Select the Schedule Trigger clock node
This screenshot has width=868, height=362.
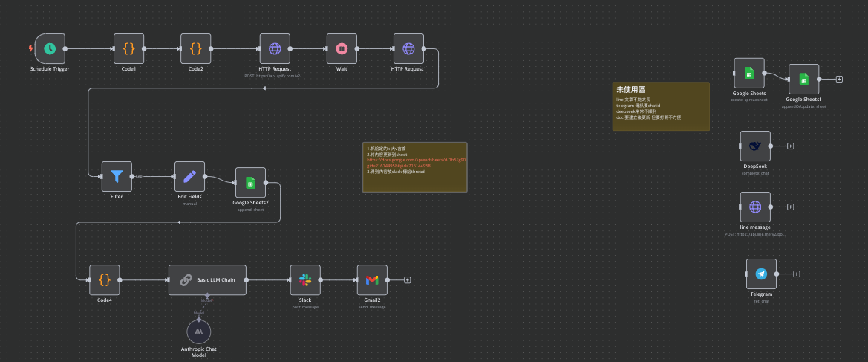coord(50,49)
